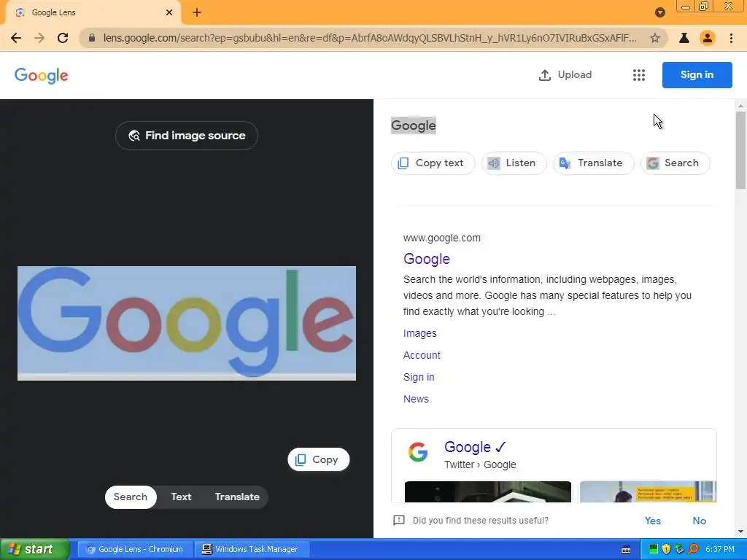Select Google Lens - Chromium taskbar button
The height and width of the screenshot is (560, 747).
[135, 550]
